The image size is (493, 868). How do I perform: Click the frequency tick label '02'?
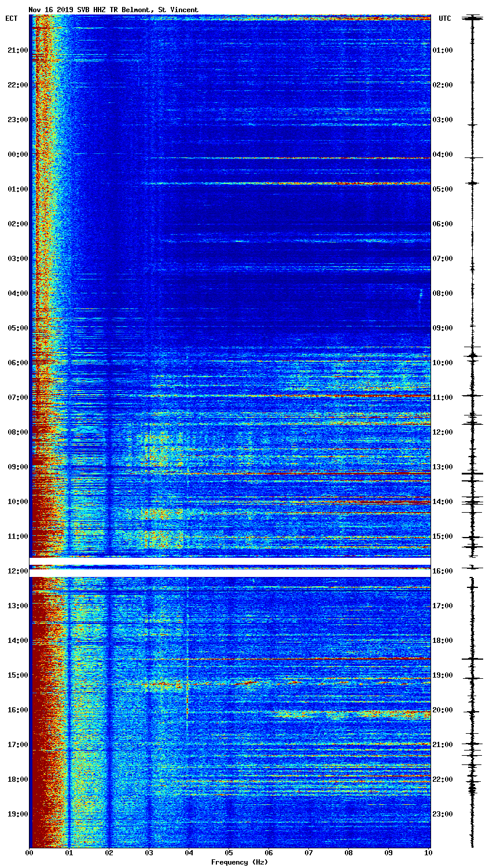coord(109,853)
